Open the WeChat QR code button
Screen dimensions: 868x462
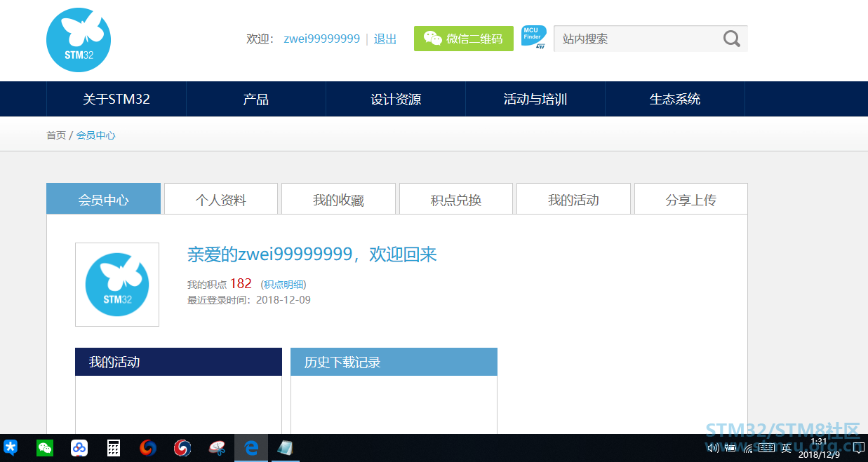tap(464, 39)
